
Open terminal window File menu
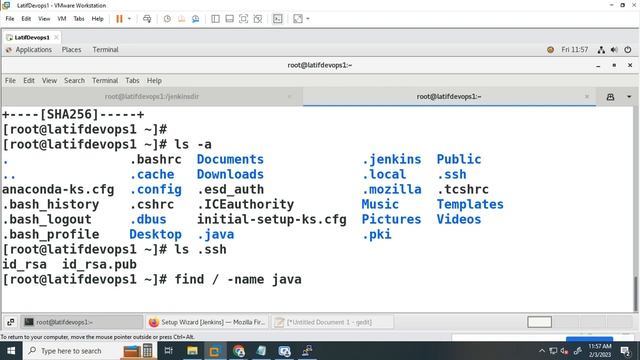click(10, 80)
